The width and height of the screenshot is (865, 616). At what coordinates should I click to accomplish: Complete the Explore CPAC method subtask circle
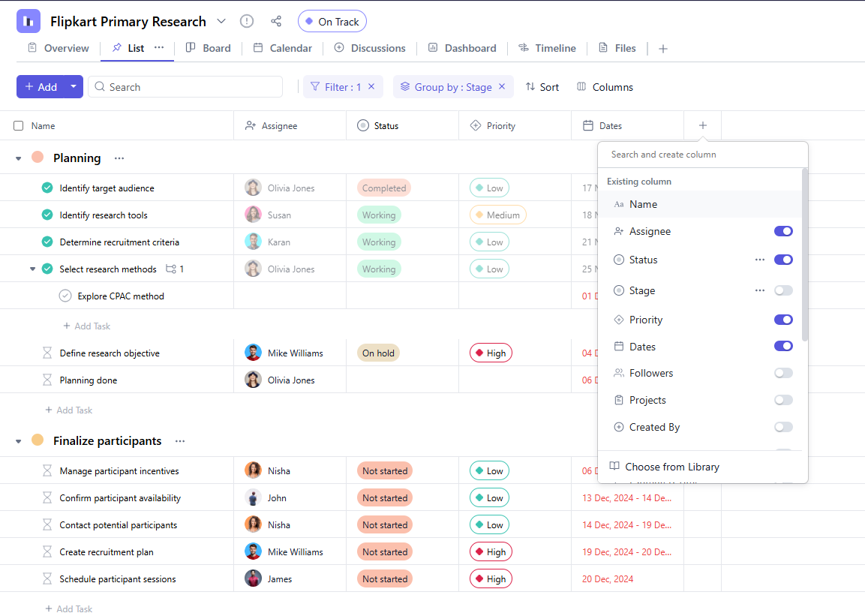coord(65,296)
